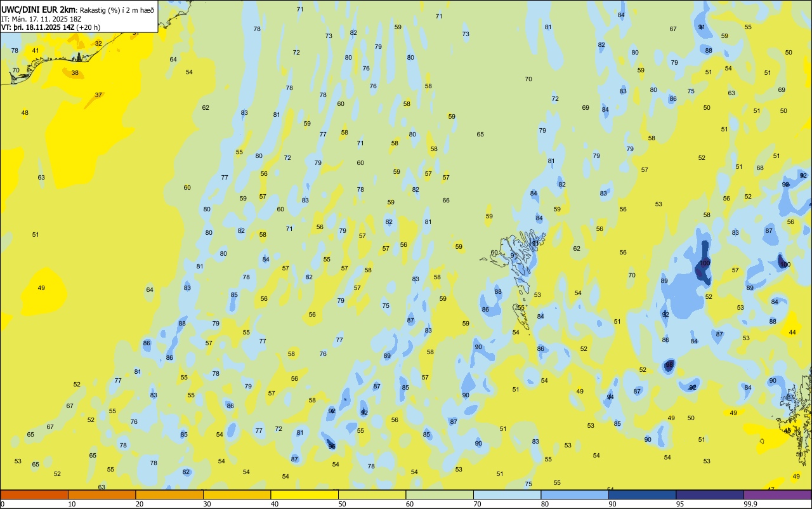Click the parameter label Rakastig (%) í 2 m hæð
This screenshot has width=812, height=509.
[116, 10]
